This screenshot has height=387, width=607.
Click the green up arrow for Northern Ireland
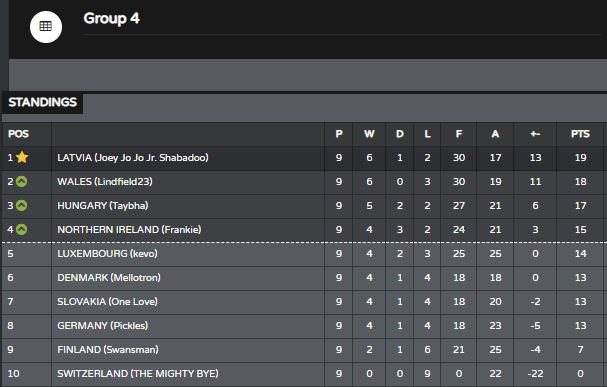tap(22, 229)
